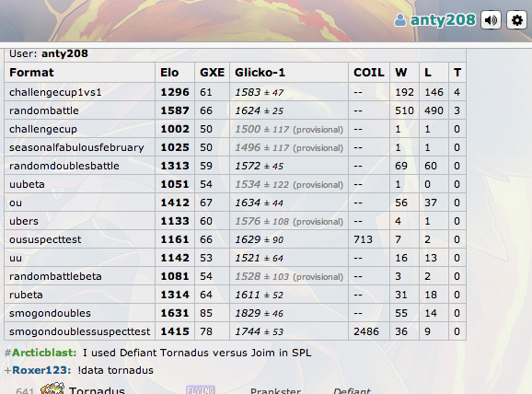Click the GXE value 85
The height and width of the screenshot is (394, 532).
tap(206, 313)
